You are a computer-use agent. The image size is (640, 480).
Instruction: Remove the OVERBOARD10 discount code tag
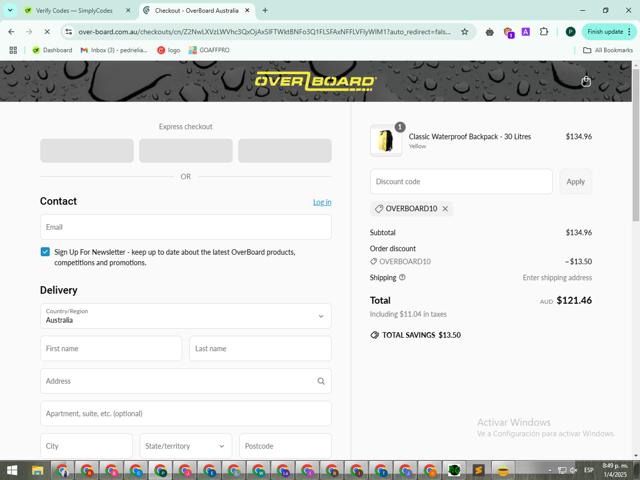coord(445,209)
